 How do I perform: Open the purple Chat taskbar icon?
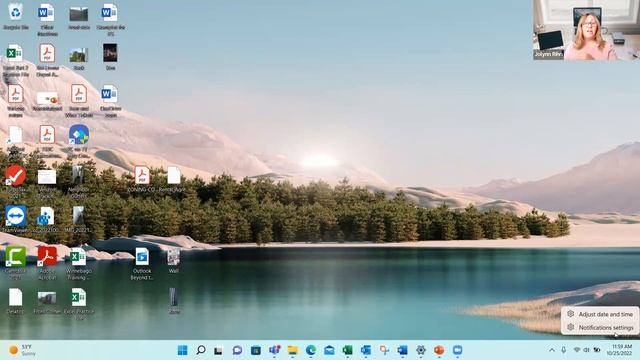tap(237, 350)
